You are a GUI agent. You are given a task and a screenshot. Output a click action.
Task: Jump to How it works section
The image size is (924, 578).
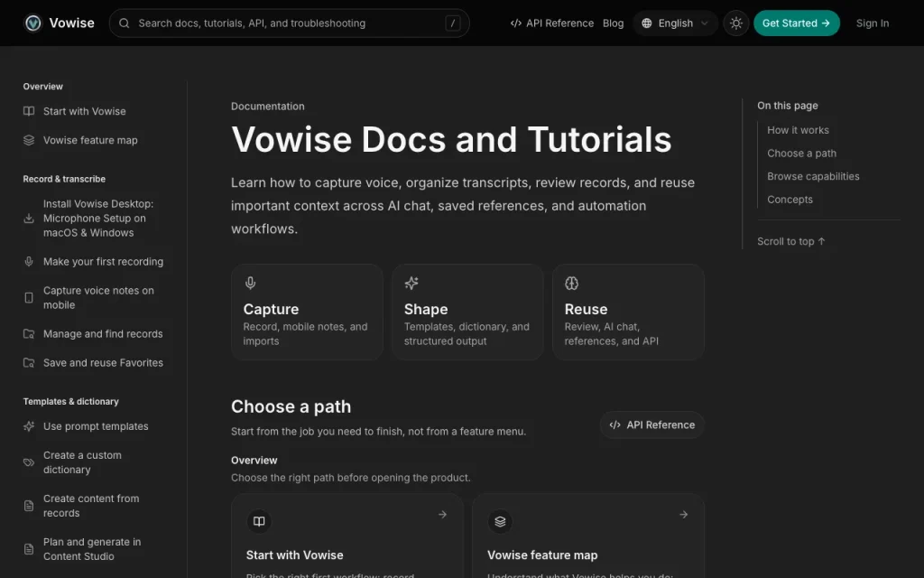pos(798,130)
